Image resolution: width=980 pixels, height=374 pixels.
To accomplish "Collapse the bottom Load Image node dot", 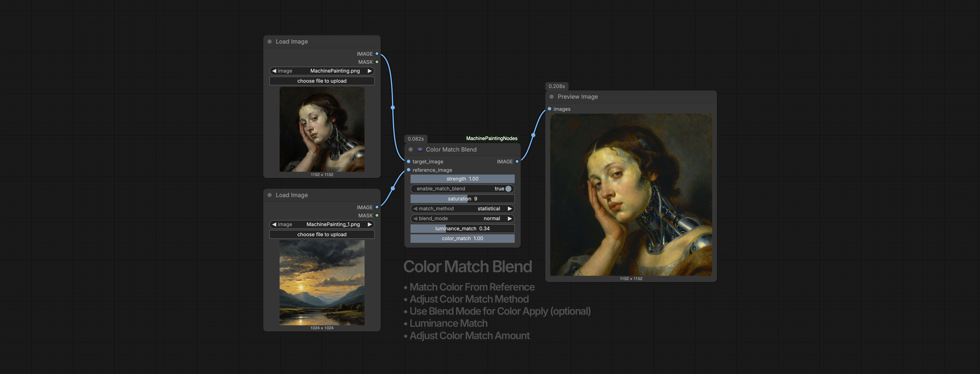I will point(270,195).
